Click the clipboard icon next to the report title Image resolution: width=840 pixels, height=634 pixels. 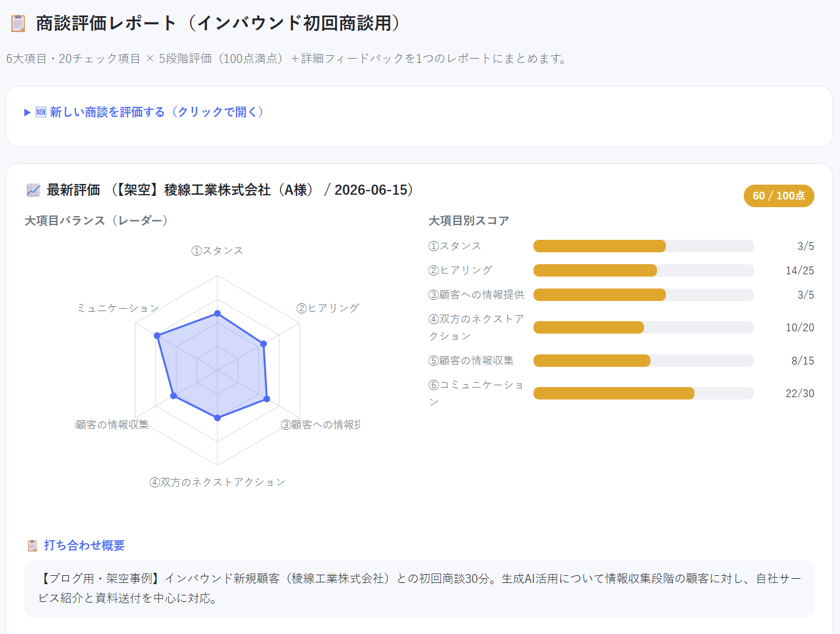tap(18, 24)
